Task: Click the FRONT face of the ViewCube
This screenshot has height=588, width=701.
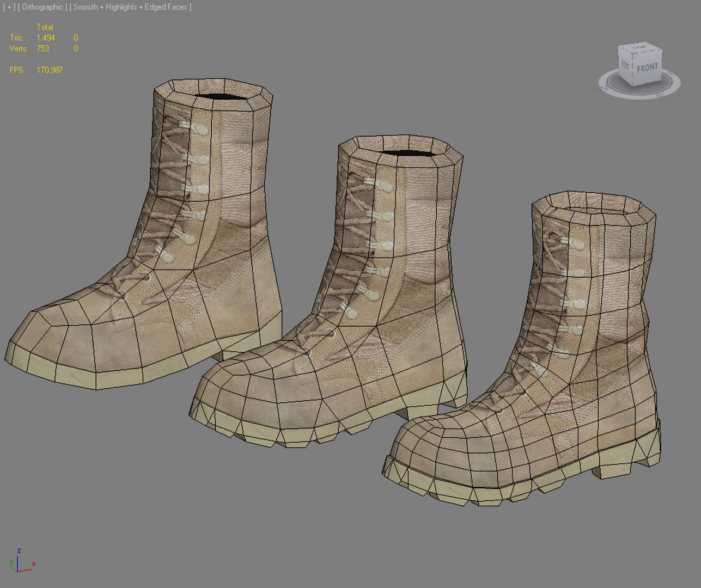Action: tap(648, 68)
